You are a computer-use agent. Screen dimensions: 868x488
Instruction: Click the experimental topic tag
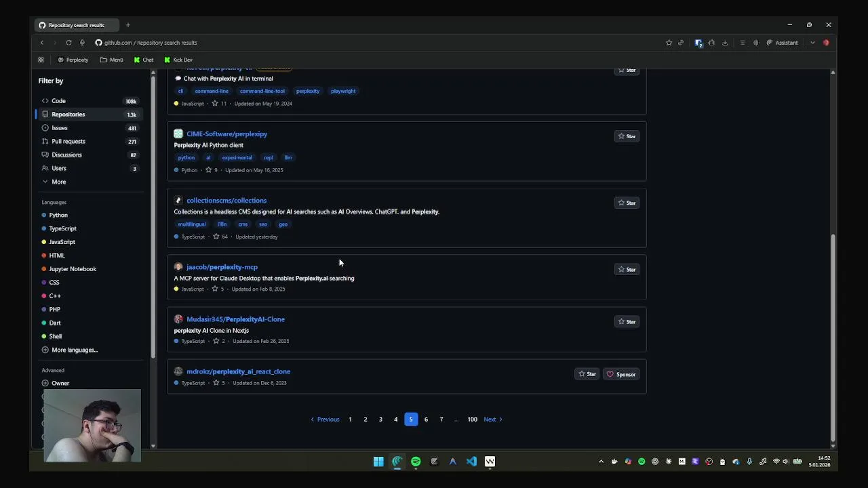coord(237,157)
